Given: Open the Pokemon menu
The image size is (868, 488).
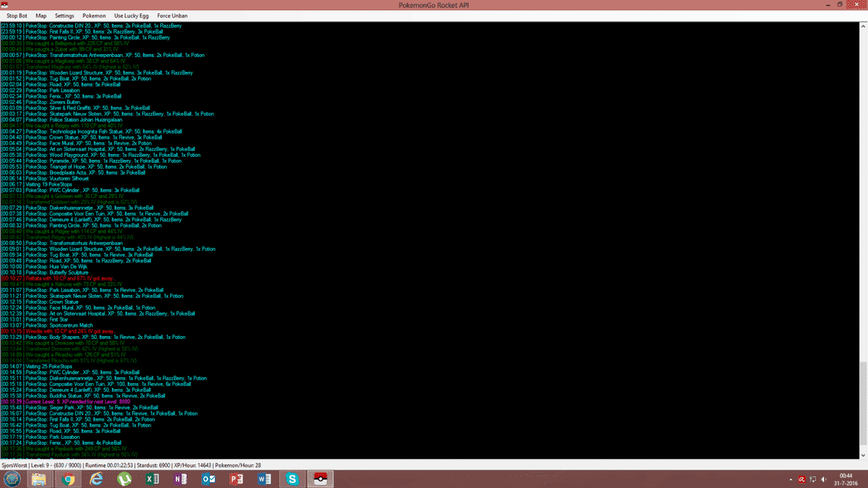Looking at the screenshot, I should click(94, 15).
